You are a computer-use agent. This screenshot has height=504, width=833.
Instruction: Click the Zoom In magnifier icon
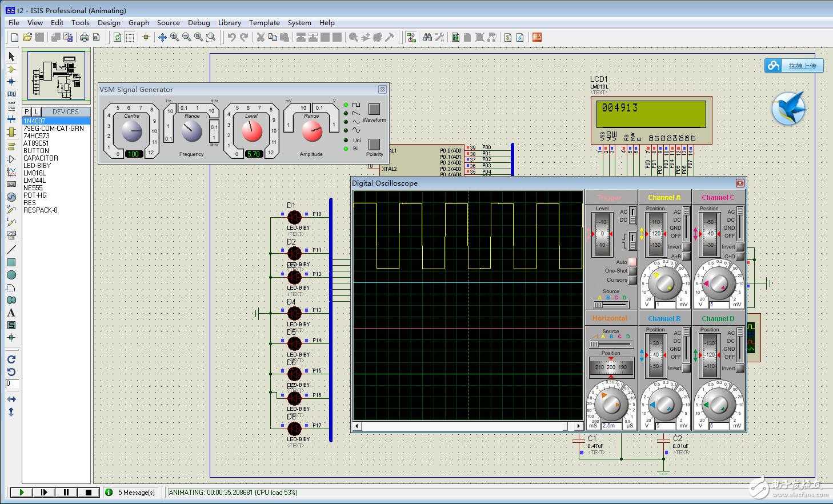pyautogui.click(x=174, y=37)
